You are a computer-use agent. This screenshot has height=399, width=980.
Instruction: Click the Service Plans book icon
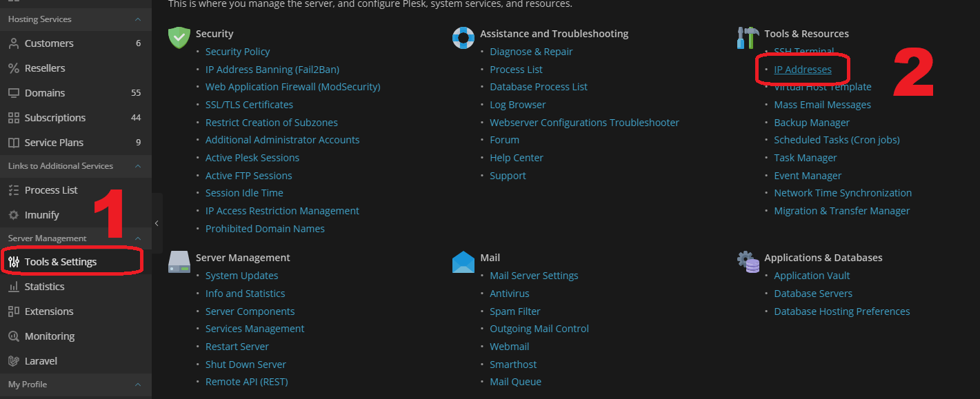click(13, 143)
